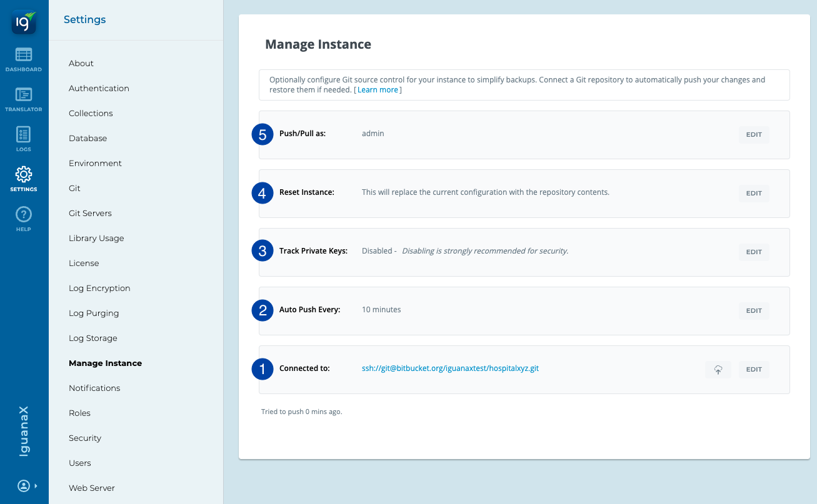Choose Web Server from settings list
This screenshot has height=504, width=817.
[92, 488]
